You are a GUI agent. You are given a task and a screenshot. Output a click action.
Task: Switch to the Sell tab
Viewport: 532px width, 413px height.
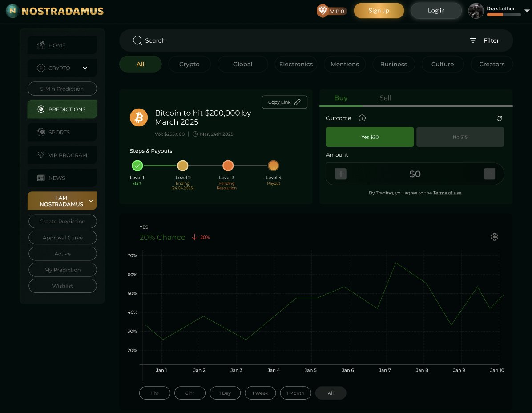[x=385, y=98]
